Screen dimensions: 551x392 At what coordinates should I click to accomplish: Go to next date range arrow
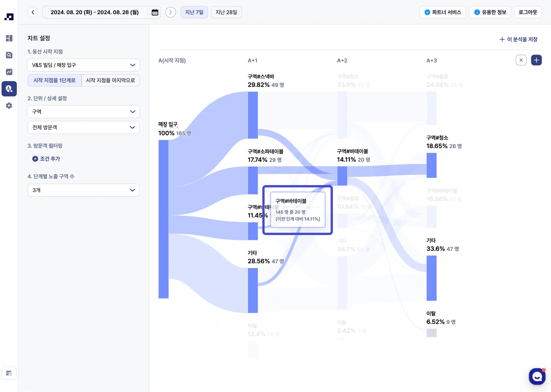coord(170,12)
